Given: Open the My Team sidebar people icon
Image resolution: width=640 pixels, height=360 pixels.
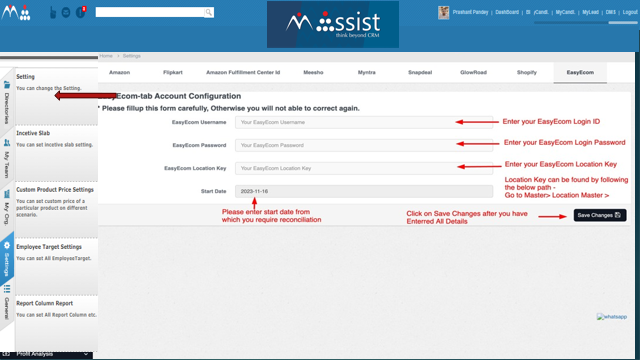Looking at the screenshot, I should point(7,143).
